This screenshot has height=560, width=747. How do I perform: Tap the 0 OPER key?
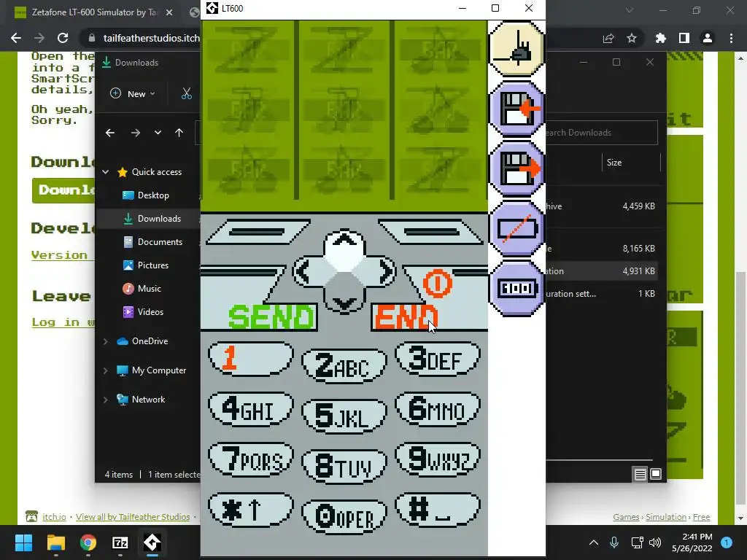click(344, 517)
